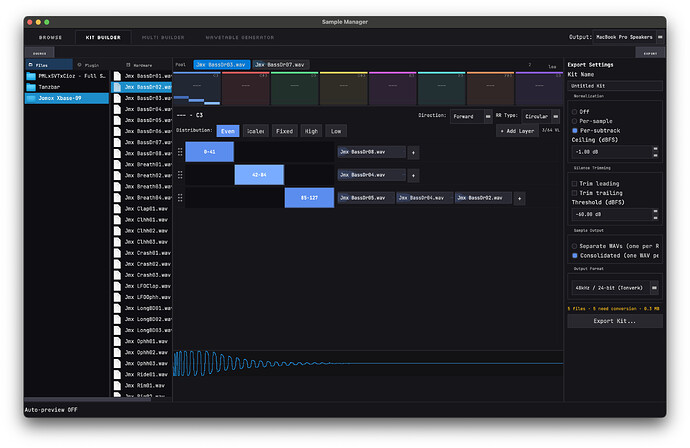Switch to the Kit Builder tab
The image size is (690, 448).
coord(103,37)
